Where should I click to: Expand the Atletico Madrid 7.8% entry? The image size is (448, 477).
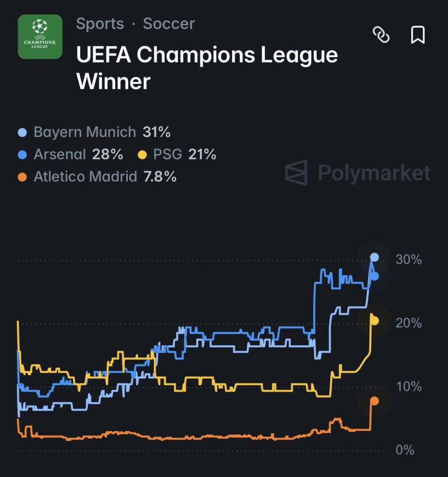tap(100, 177)
